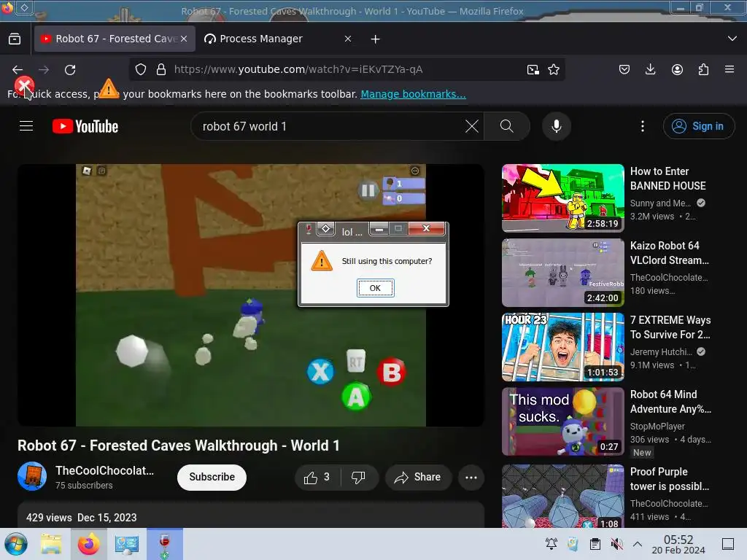Open the Sunny and Me... channel name

[x=660, y=203]
